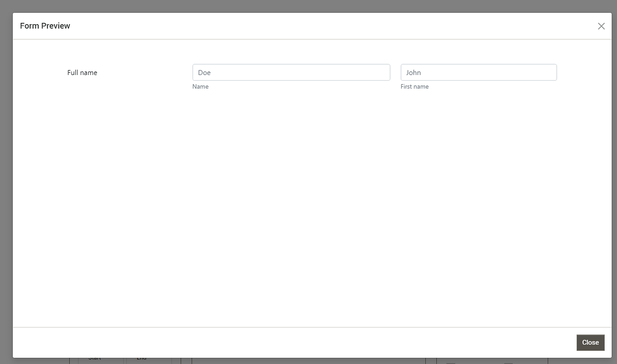Click the Form Preview dialog title
This screenshot has height=364, width=617.
[x=45, y=26]
